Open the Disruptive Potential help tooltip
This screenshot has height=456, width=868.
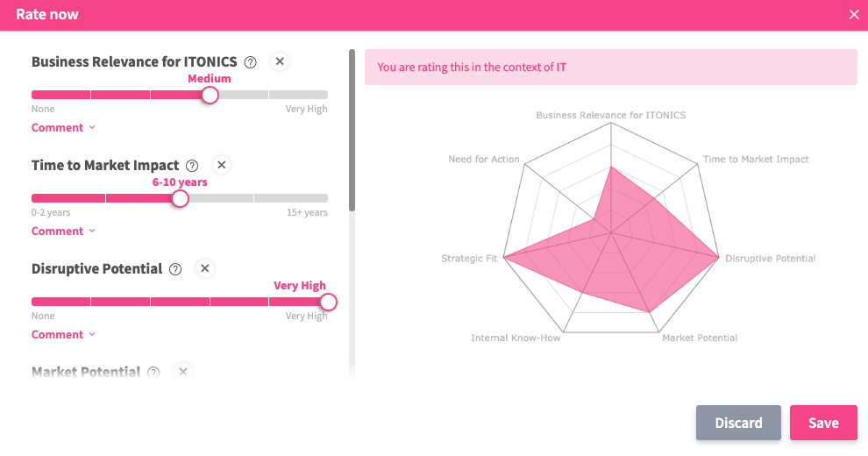click(175, 269)
